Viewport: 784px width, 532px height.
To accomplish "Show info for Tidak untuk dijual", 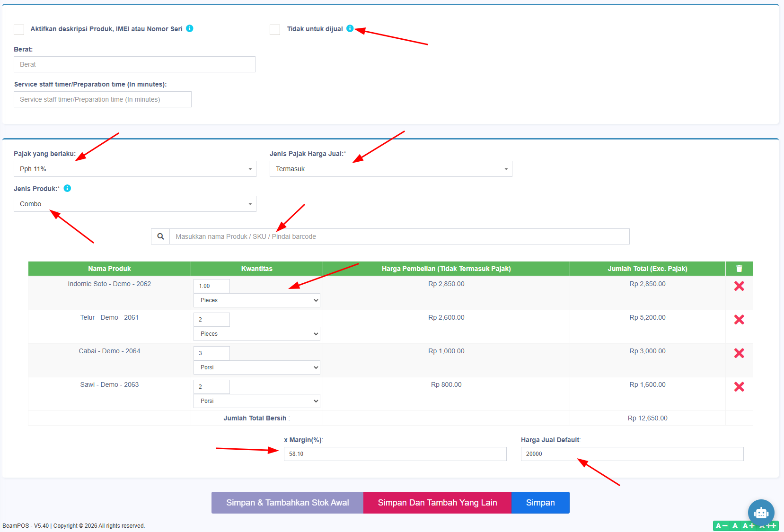I will (x=350, y=28).
